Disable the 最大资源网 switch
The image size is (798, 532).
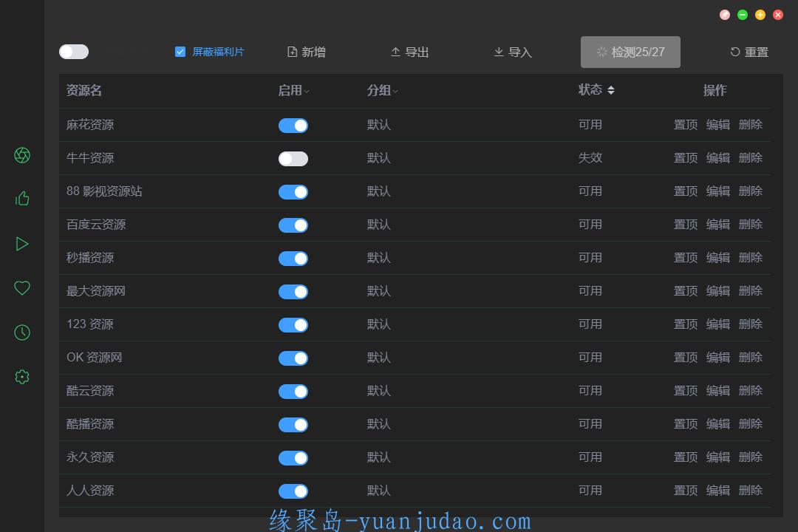pyautogui.click(x=293, y=292)
